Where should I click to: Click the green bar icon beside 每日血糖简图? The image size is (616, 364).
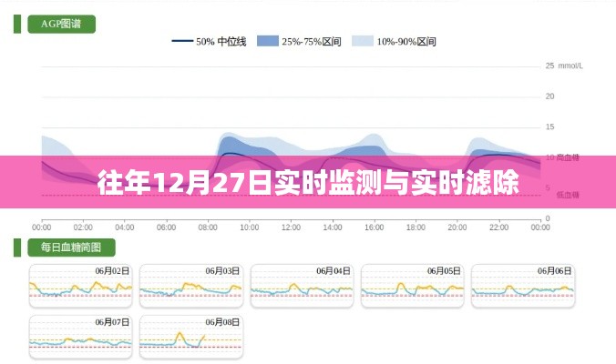click(x=17, y=247)
